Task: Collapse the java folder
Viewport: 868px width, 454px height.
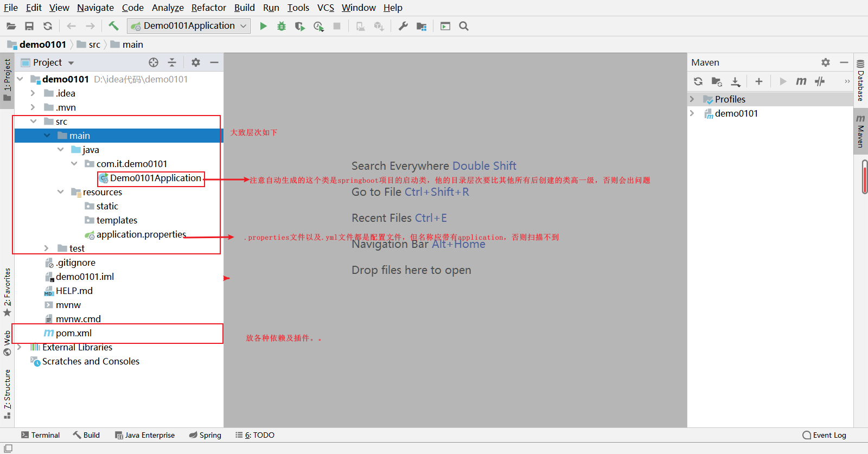Action: pyautogui.click(x=60, y=150)
